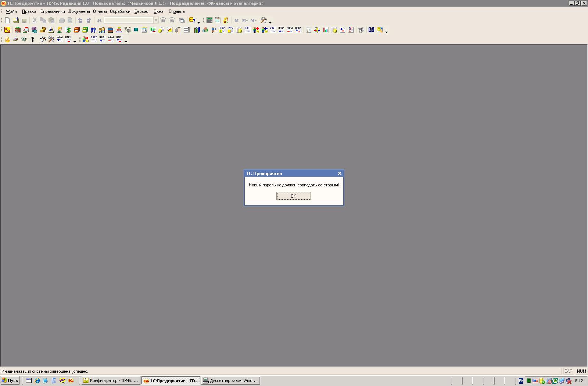The image size is (588, 386).
Task: Click the Open file icon
Action: pos(16,20)
